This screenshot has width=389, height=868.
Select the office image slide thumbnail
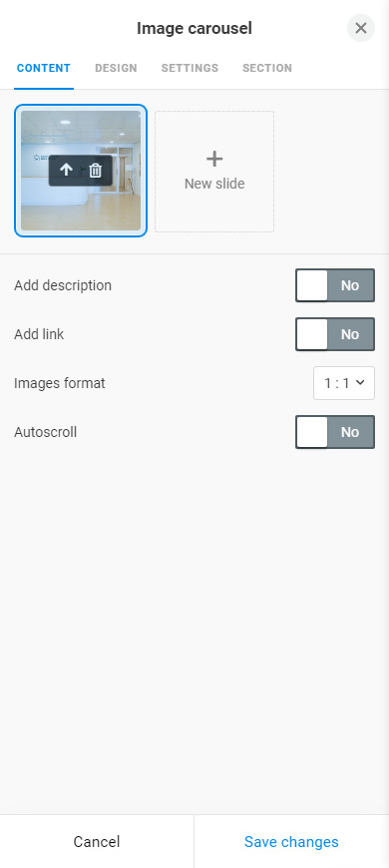pyautogui.click(x=81, y=171)
